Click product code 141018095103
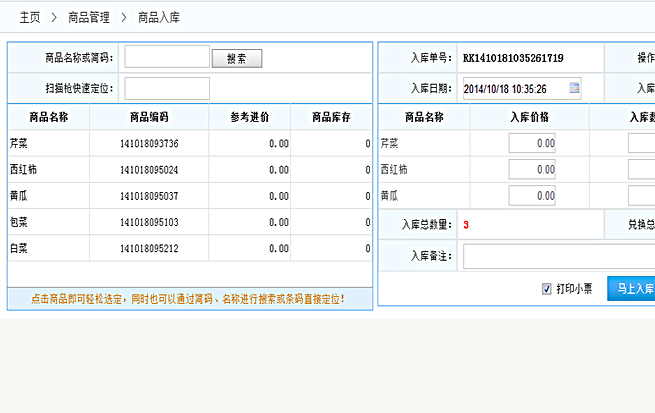The height and width of the screenshot is (413, 655). click(149, 222)
